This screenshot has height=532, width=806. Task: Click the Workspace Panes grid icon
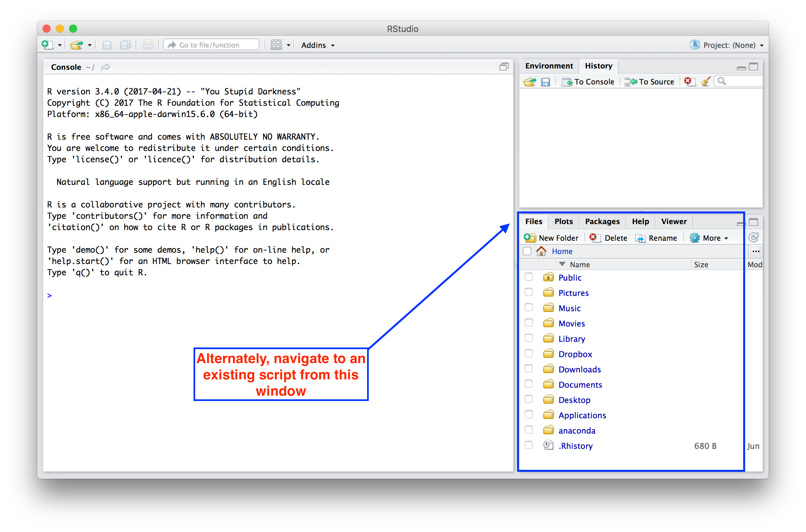pos(276,45)
